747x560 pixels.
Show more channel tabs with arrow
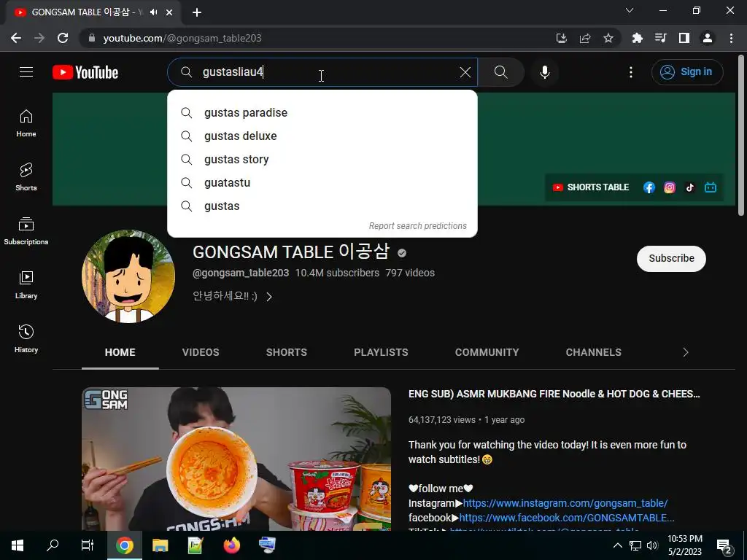point(686,352)
